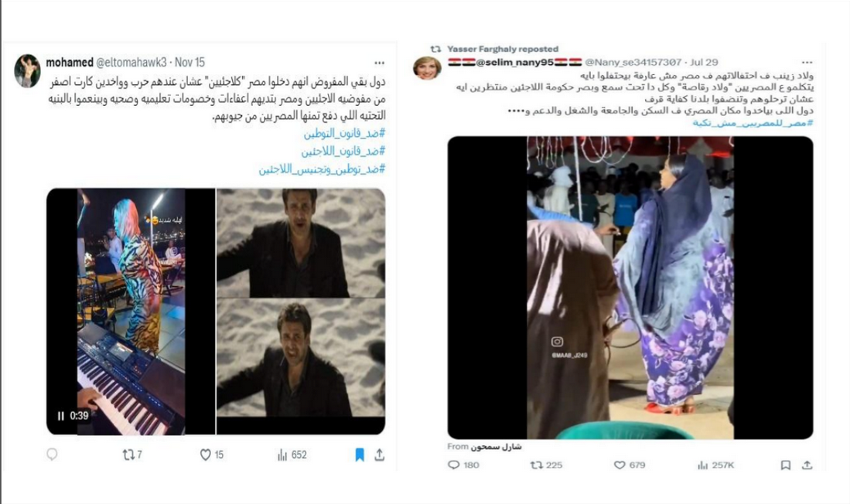Share mohamed's tweet via share icon
Screen dimensions: 850x504
click(380, 455)
